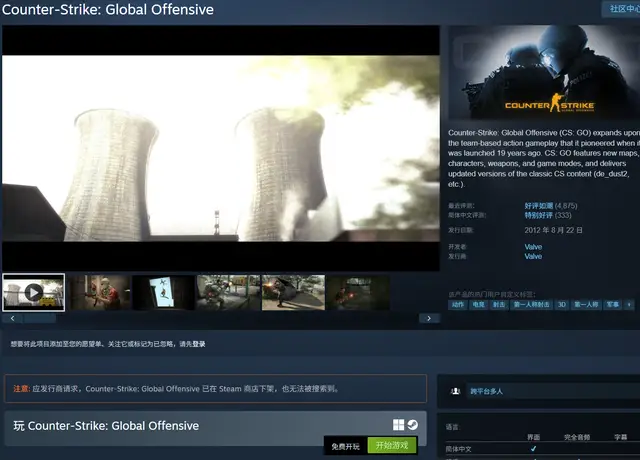Click the 简体中文 interface checkmark
This screenshot has height=460, width=640.
(x=533, y=449)
